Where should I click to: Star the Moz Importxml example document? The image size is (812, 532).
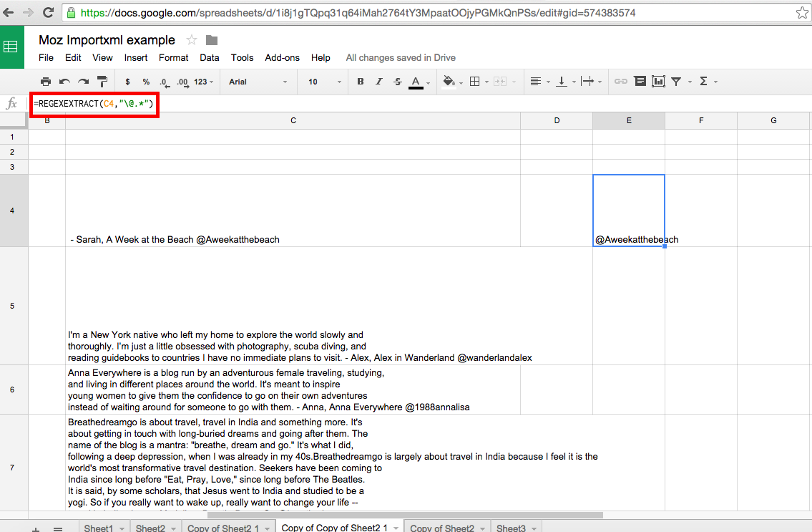click(192, 40)
